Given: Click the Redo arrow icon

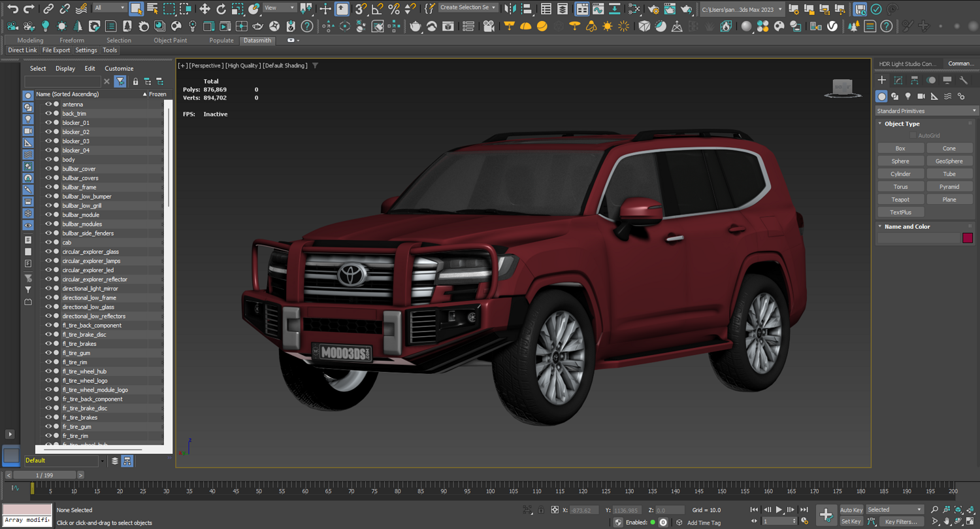Looking at the screenshot, I should point(29,9).
